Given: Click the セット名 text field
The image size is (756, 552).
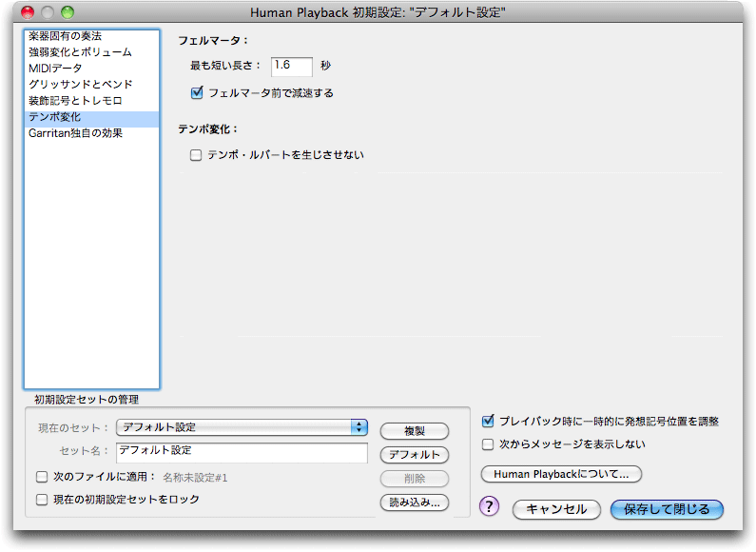Looking at the screenshot, I should click(242, 452).
